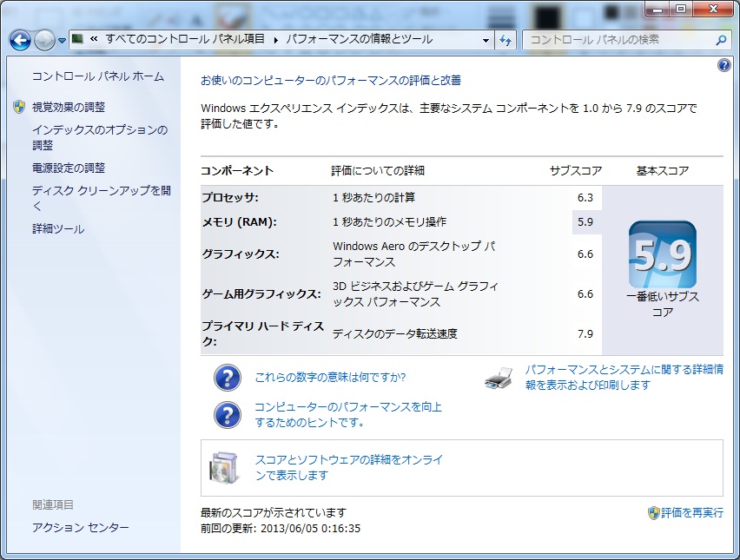740x560 pixels.
Task: Click the page heading お使いのコンピューターのパフォーマンスの評価と改善
Action: (x=331, y=81)
